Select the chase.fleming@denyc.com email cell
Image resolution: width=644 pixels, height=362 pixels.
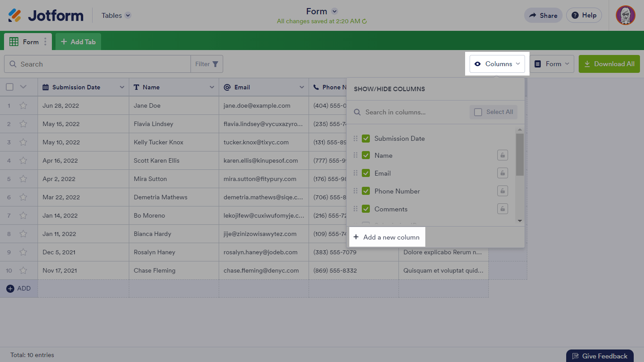pos(264,270)
